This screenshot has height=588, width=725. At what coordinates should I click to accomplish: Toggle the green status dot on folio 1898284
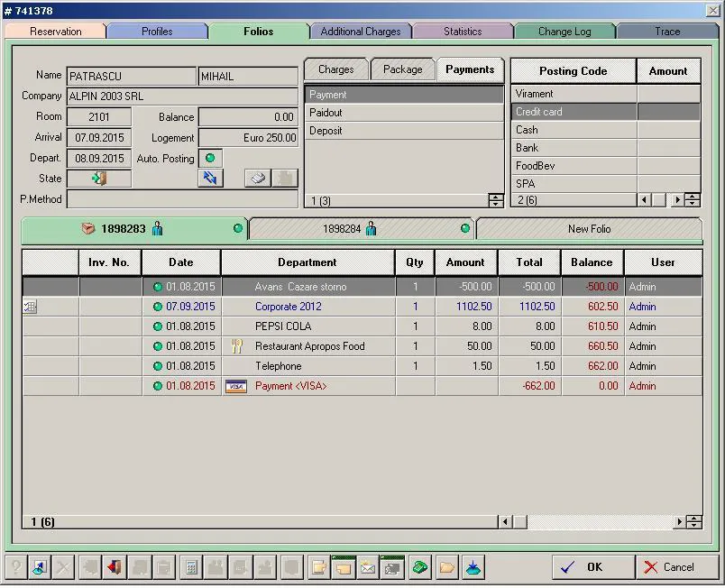click(x=465, y=228)
